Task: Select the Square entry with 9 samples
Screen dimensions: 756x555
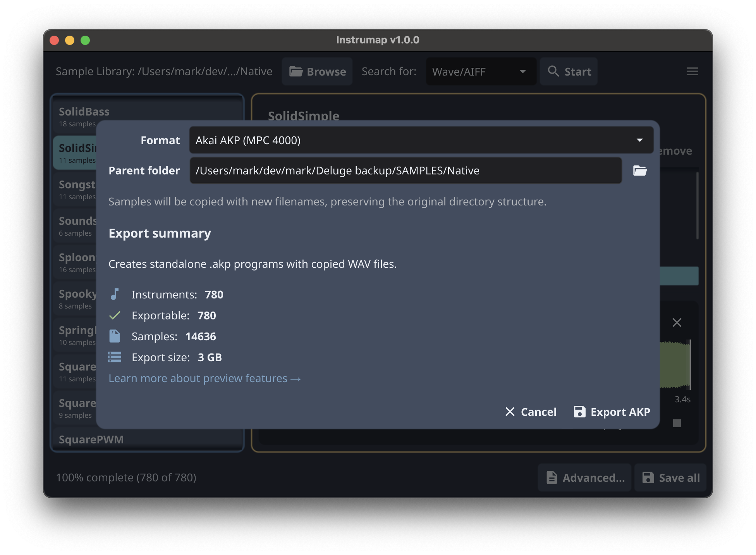Action: click(75, 408)
